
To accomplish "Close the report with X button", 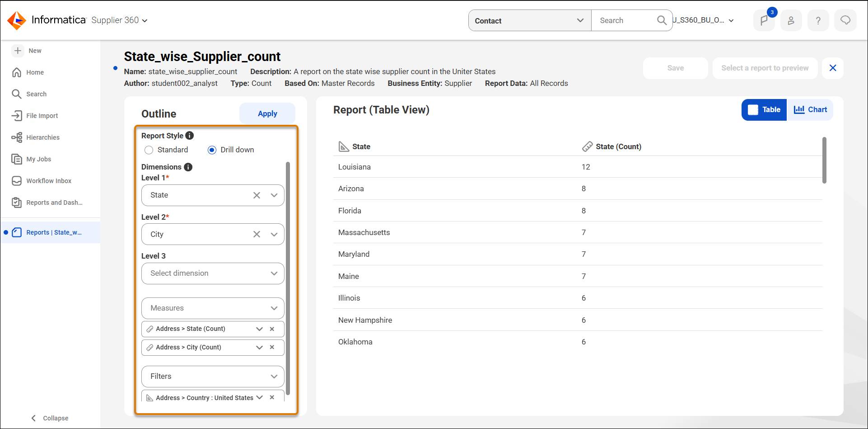I will (x=833, y=68).
